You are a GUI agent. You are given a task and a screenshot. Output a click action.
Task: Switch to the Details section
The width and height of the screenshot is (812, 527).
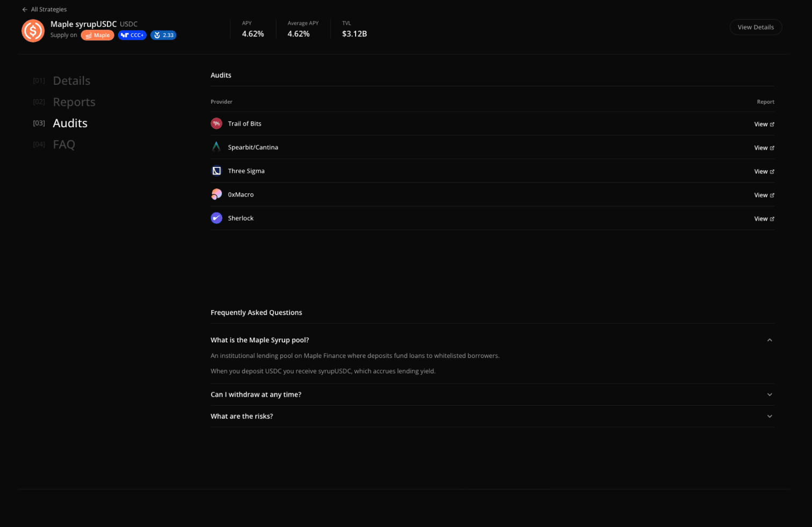[x=71, y=81]
